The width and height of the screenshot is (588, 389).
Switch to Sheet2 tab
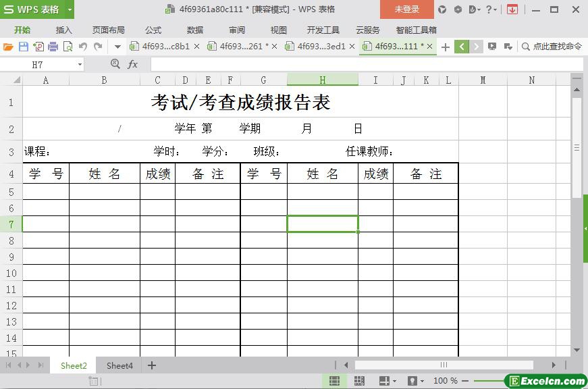[x=74, y=366]
